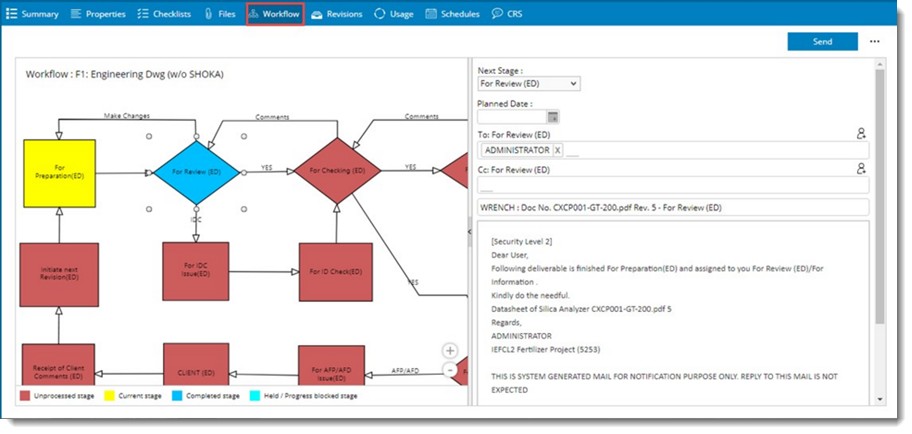The height and width of the screenshot is (434, 912).
Task: Select the For Preparation(ED) yellow stage
Action: click(x=59, y=173)
